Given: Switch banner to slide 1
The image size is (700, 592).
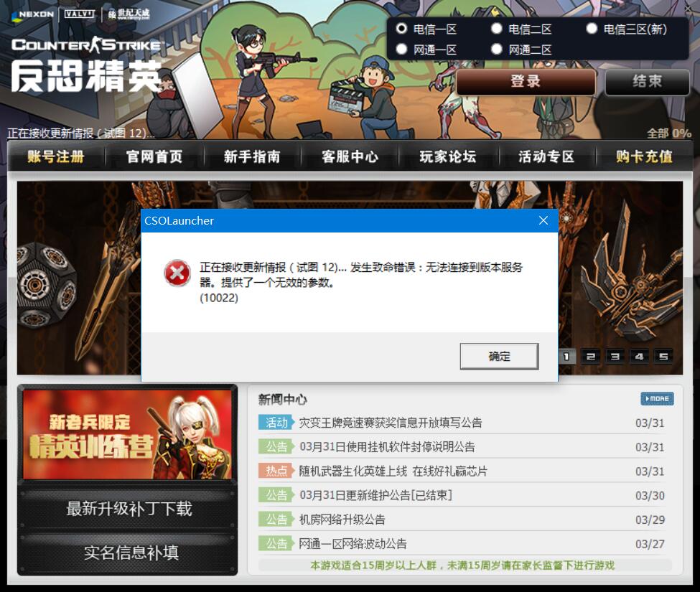Looking at the screenshot, I should pos(566,357).
